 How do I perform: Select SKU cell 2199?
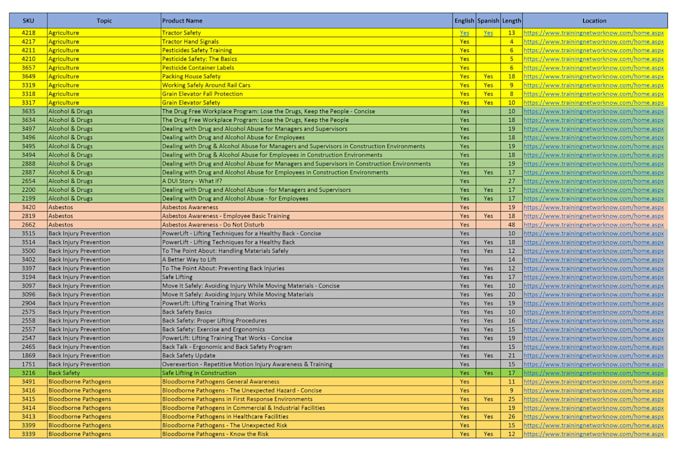[x=28, y=199]
